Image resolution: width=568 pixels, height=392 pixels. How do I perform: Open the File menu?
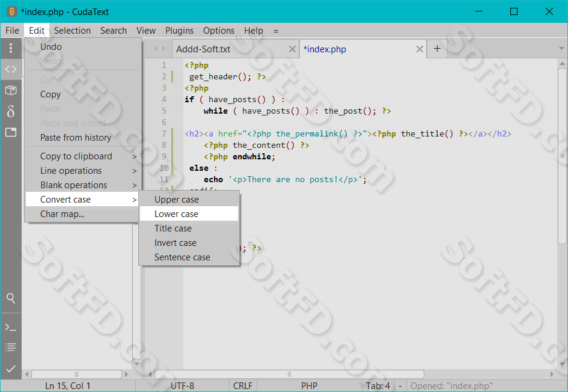click(12, 31)
